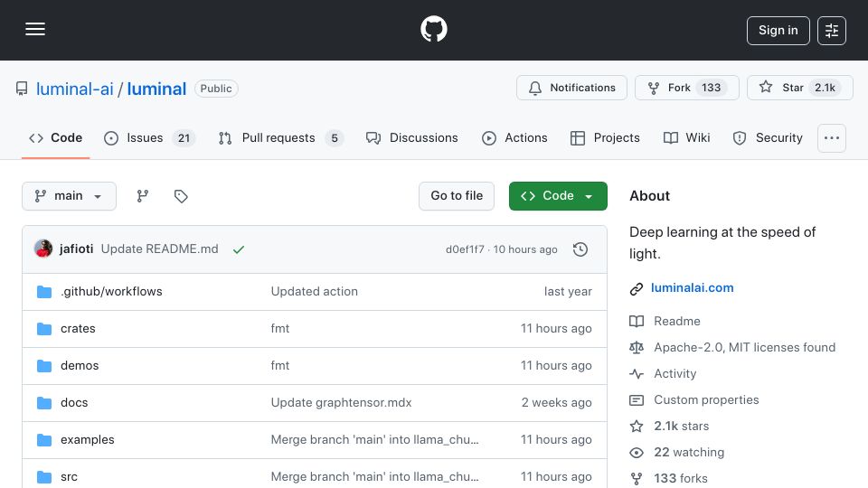Jump to Readme from About sidebar
Screen dimensions: 868x488
click(x=677, y=322)
